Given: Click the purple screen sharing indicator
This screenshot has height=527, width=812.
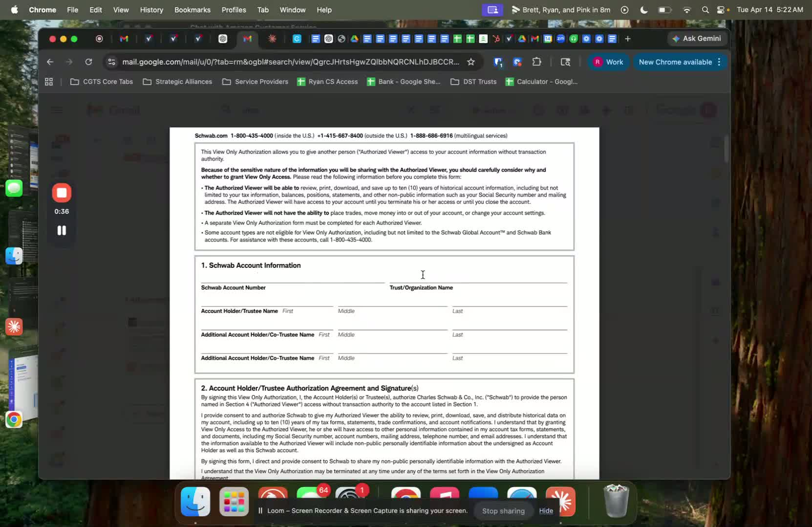Looking at the screenshot, I should pos(492,10).
